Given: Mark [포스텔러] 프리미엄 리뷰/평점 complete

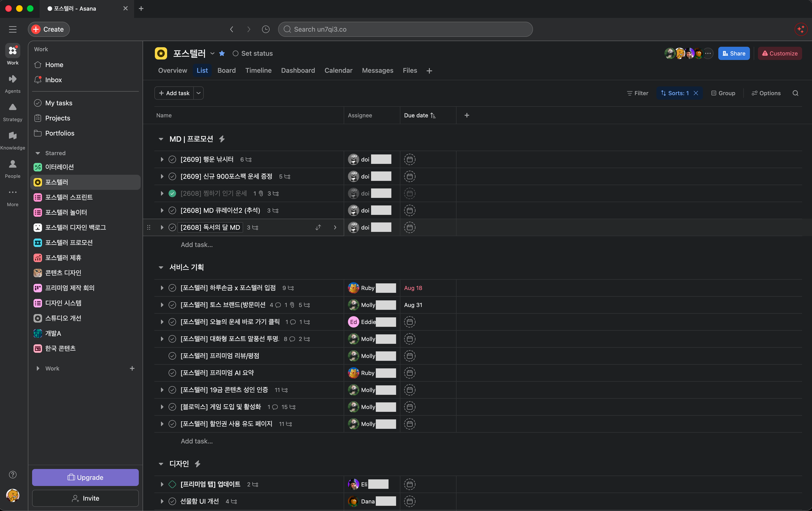Looking at the screenshot, I should (x=172, y=356).
